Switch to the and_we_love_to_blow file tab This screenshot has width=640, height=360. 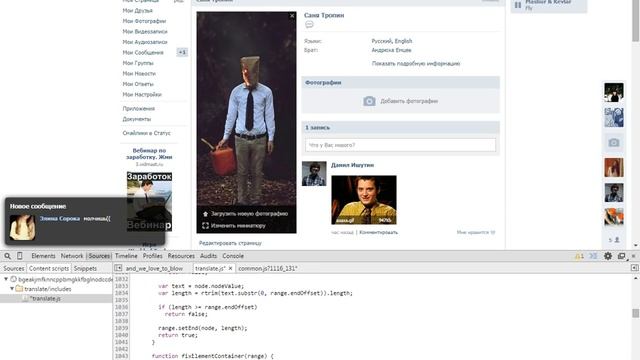154,268
